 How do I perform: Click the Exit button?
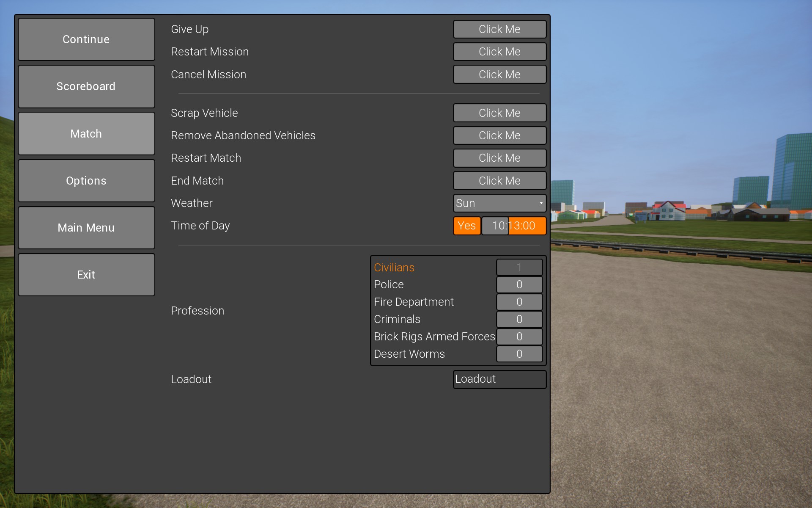86,275
